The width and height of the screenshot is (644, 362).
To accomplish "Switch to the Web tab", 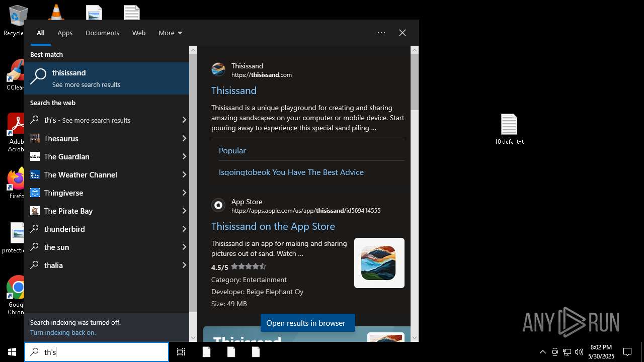I will 139,33.
